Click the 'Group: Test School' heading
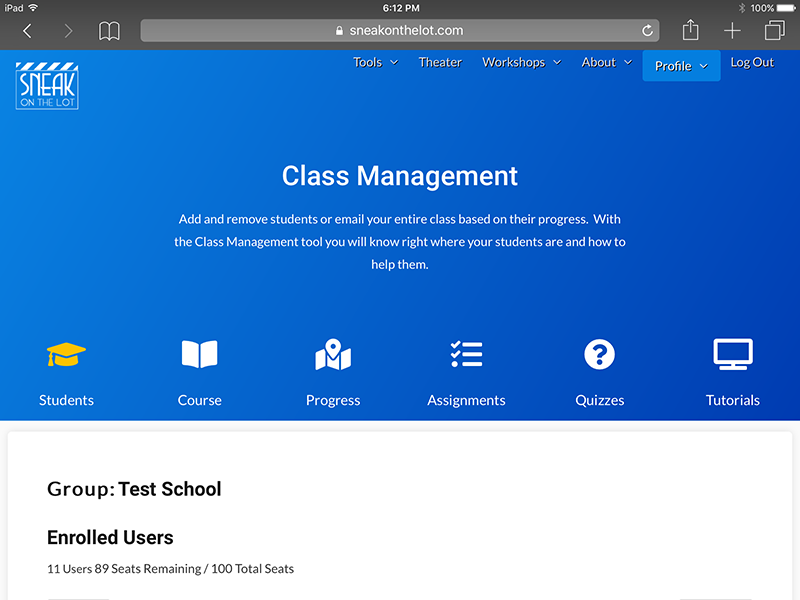Image resolution: width=800 pixels, height=600 pixels. (134, 489)
